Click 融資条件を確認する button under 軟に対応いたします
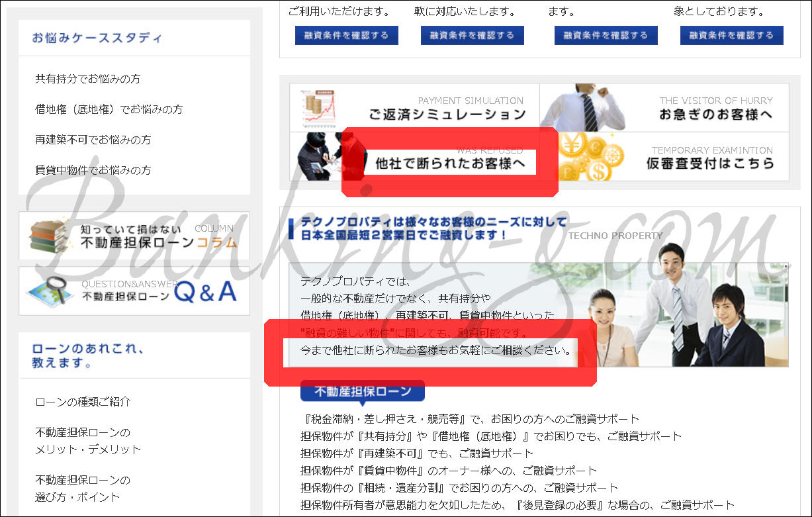Viewport: 812px width, 517px height. point(473,35)
